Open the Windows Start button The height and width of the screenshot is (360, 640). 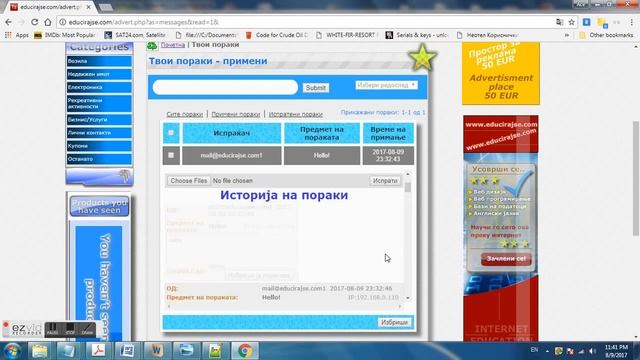tap(12, 351)
